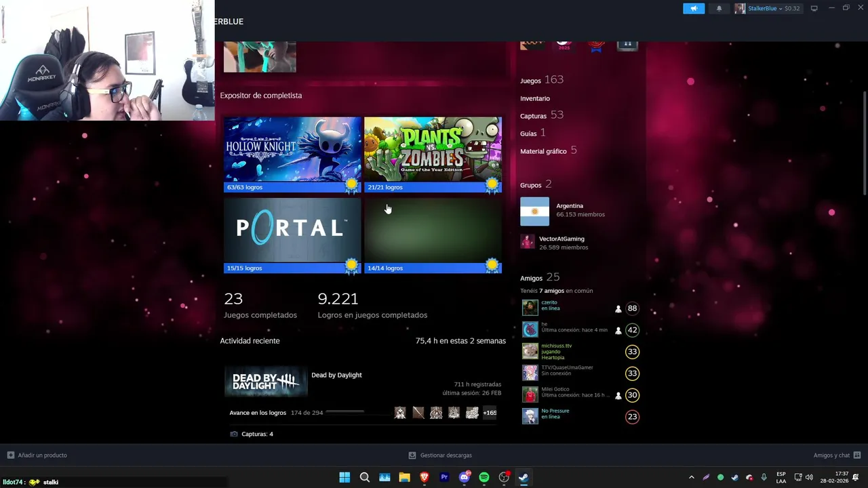Open the Material gráfico 5 link
This screenshot has height=488, width=868.
[549, 150]
